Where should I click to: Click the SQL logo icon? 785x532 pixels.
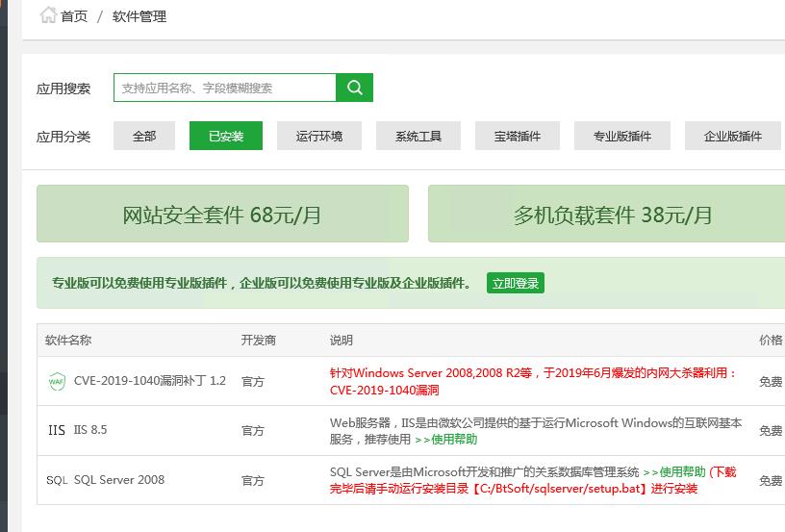(57, 480)
